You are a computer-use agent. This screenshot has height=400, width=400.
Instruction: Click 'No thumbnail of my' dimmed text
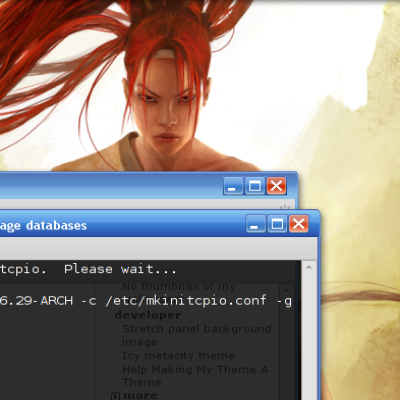[179, 286]
